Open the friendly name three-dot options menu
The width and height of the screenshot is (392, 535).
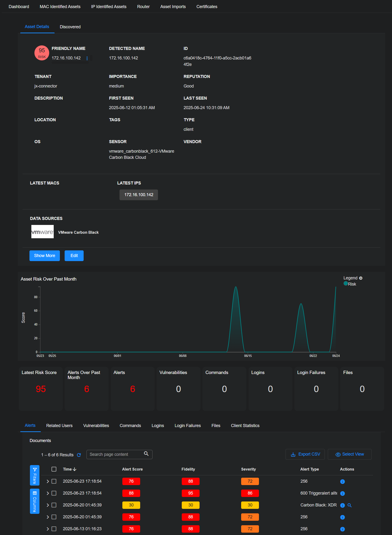[x=87, y=58]
